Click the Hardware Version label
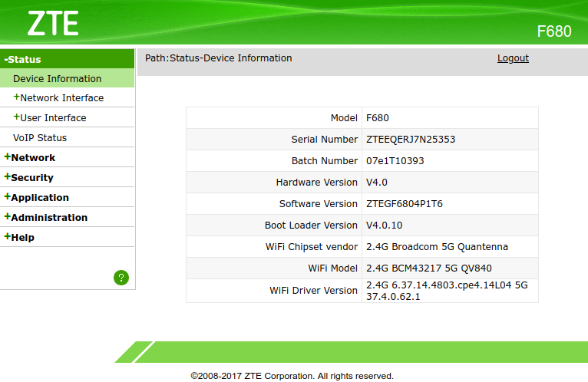This screenshot has height=382, width=588. click(317, 183)
